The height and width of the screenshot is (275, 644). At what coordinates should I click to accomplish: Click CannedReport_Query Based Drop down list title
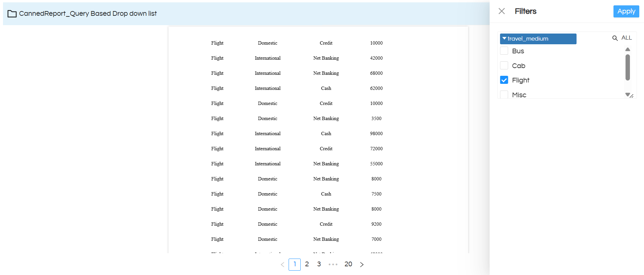(x=88, y=13)
